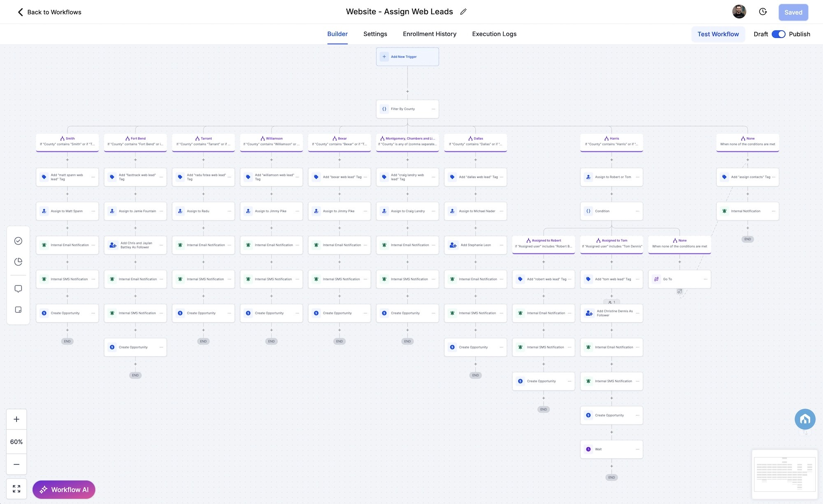Screen dimensions: 823x504
Task: Click the fit-to-screen expand icon
Action: (16, 489)
